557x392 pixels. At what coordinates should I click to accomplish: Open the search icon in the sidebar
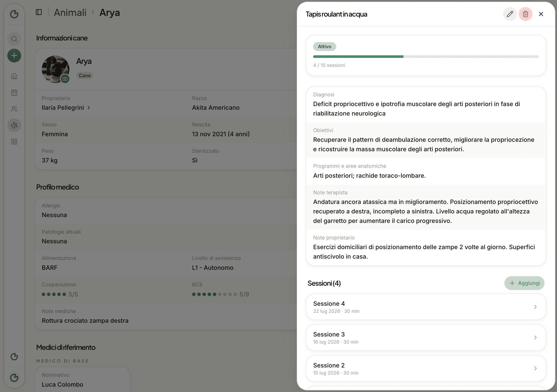pos(14,39)
